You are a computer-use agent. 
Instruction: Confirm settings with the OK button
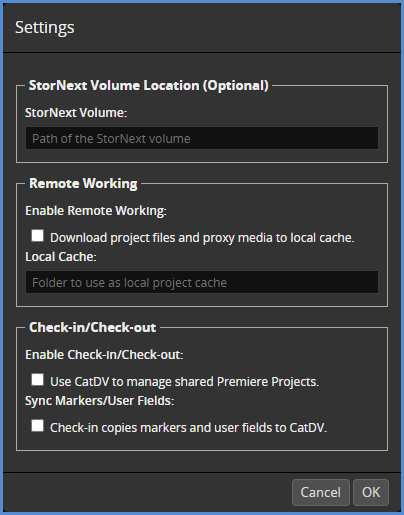tap(371, 492)
